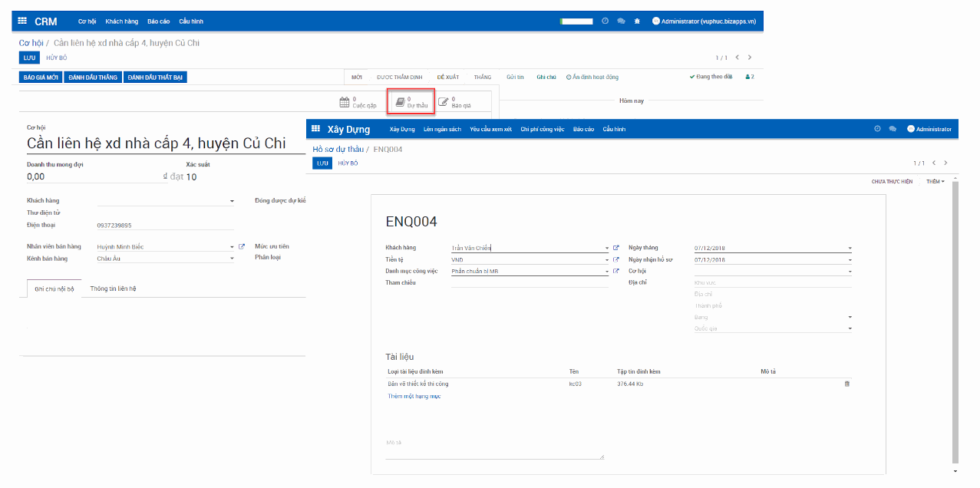Click the chat bubble icon in CRM header
Screen dimensions: 980x488
coord(621,21)
